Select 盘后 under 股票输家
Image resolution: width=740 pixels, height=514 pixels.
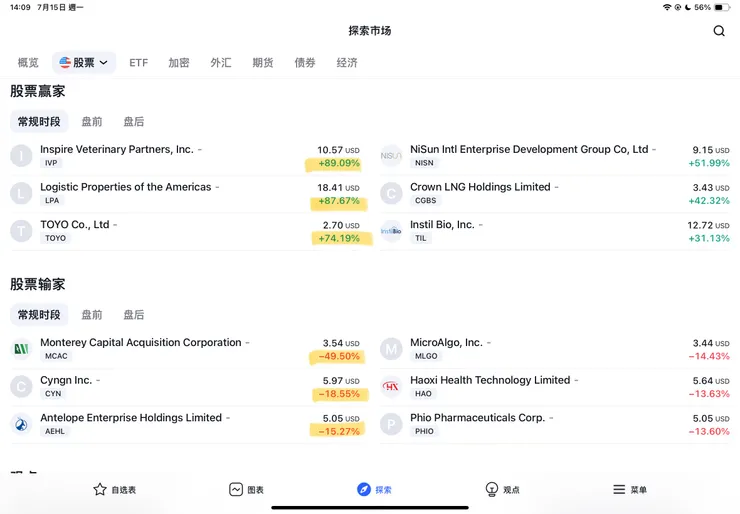tap(134, 315)
